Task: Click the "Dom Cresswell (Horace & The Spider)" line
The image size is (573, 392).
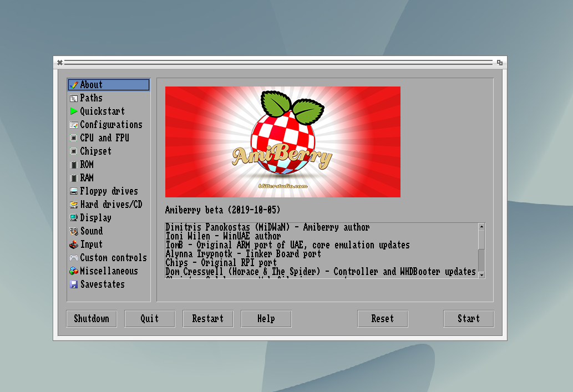Action: point(321,272)
